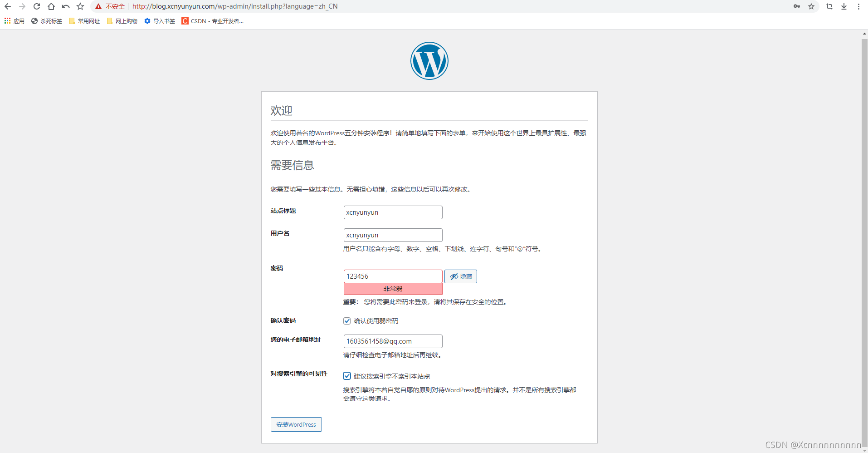This screenshot has width=868, height=453.
Task: Open the browser three-dot menu
Action: pyautogui.click(x=858, y=6)
